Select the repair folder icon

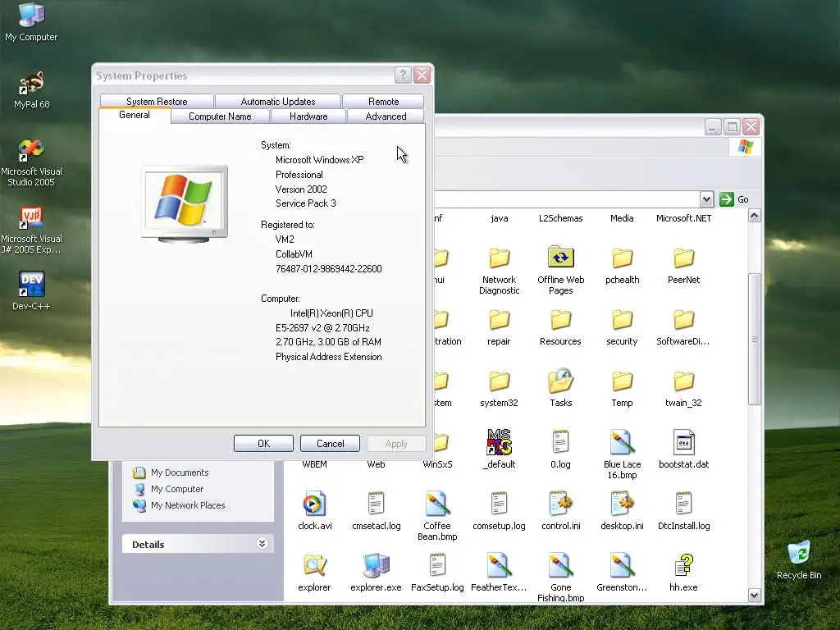point(499,320)
